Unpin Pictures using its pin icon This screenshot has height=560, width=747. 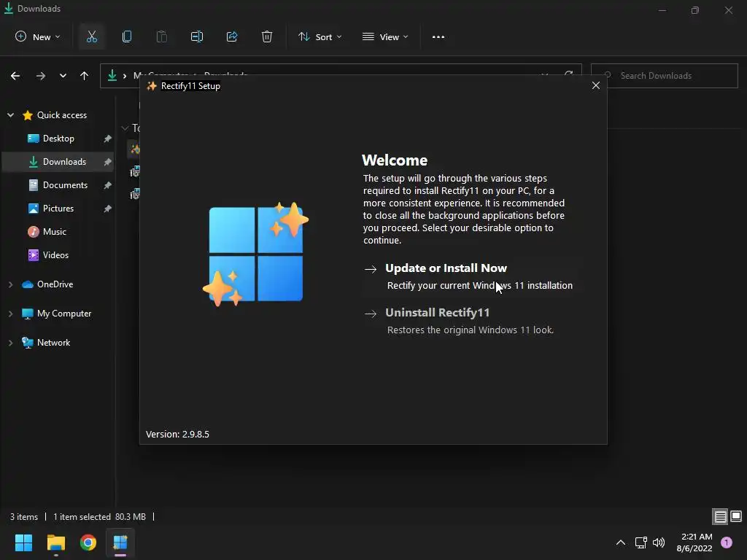click(108, 209)
